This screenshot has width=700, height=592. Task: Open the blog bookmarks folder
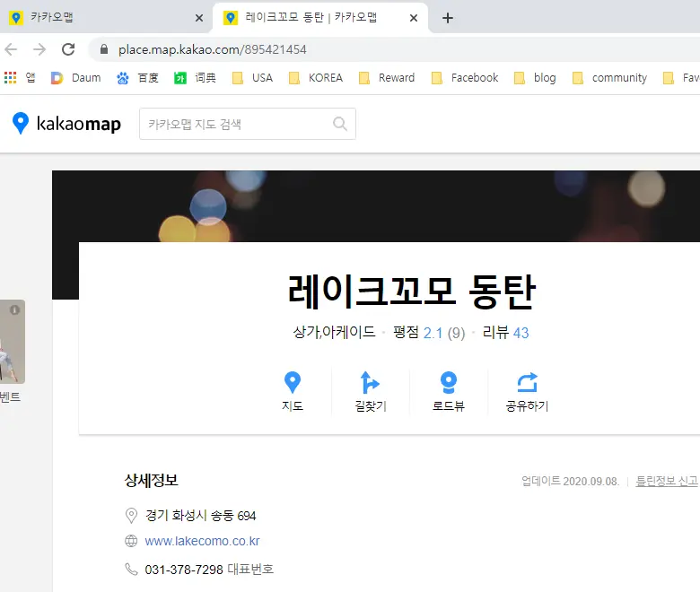click(x=535, y=78)
